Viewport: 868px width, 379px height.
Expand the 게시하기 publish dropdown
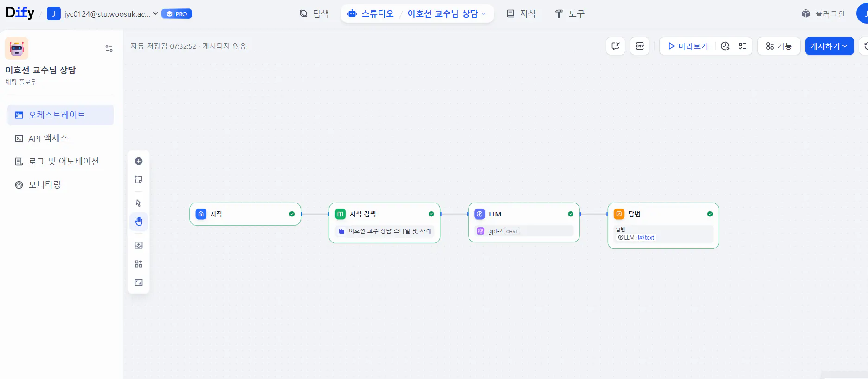(x=829, y=46)
